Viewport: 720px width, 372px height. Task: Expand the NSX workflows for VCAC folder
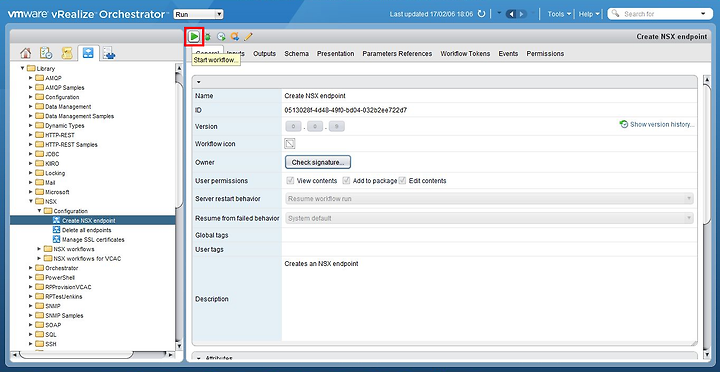39,259
